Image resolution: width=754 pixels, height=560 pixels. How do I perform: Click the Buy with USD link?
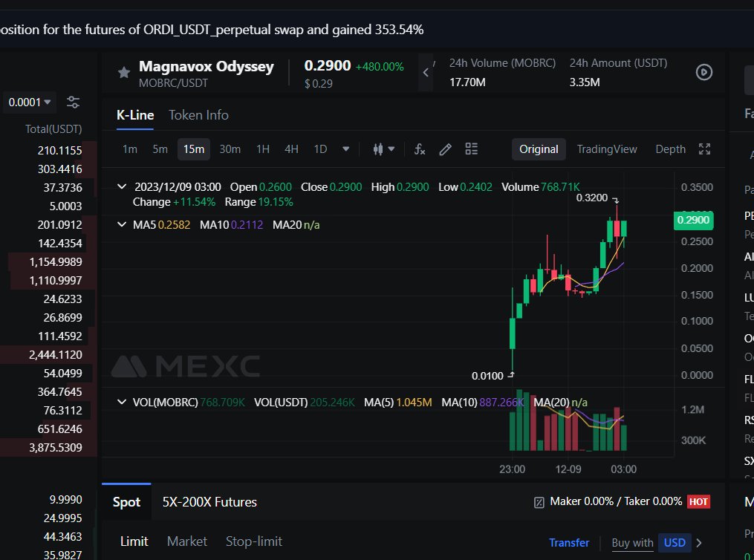651,543
